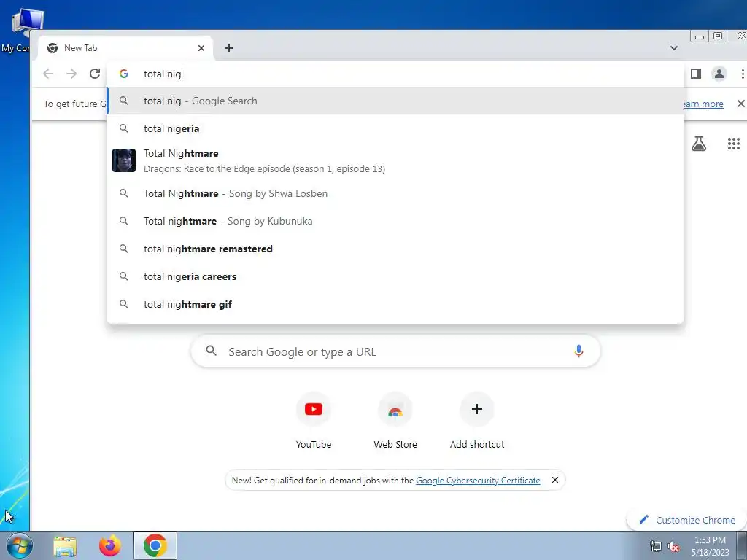Click the Add shortcut button
747x560 pixels.
point(477,421)
